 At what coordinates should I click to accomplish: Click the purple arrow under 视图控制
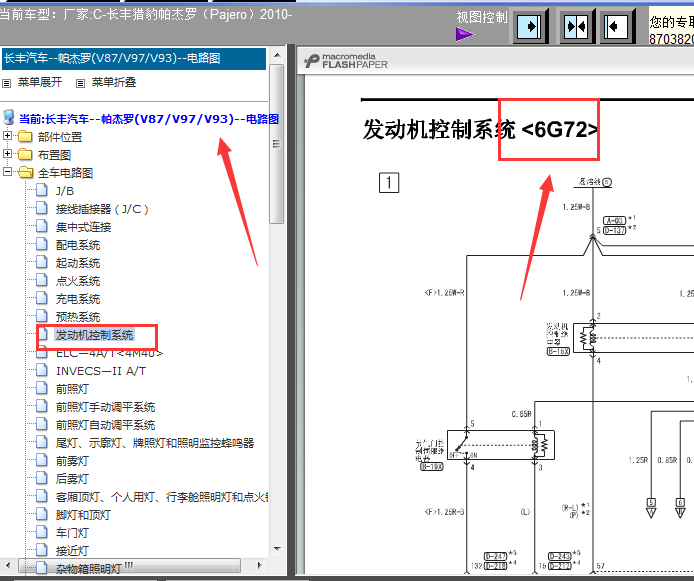(464, 34)
